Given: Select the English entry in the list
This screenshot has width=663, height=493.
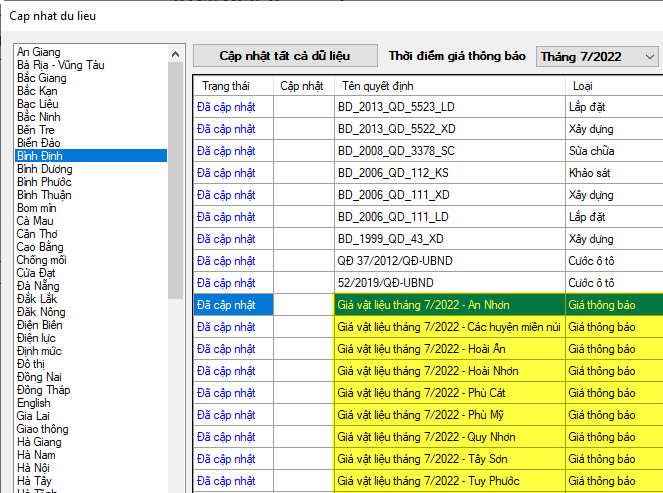Looking at the screenshot, I should click(34, 403).
